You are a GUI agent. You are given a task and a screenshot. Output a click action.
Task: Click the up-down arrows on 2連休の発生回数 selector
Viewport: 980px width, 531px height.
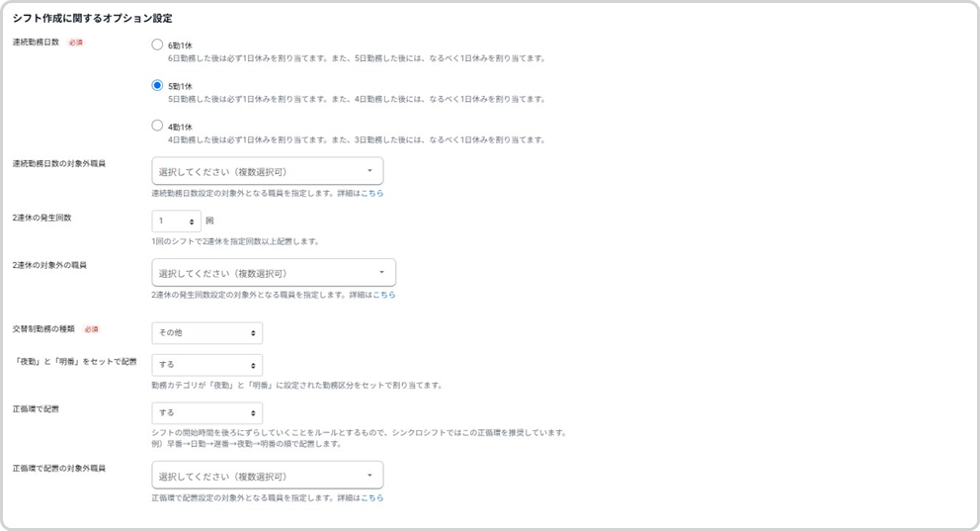[x=192, y=221]
